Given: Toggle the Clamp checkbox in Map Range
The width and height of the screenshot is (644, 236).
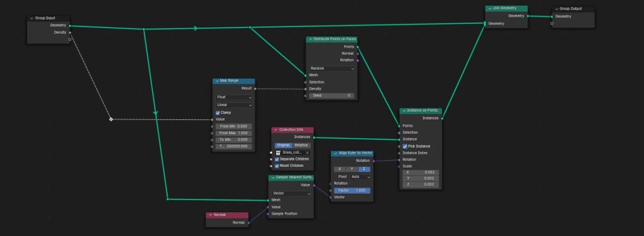Looking at the screenshot, I should coord(218,113).
